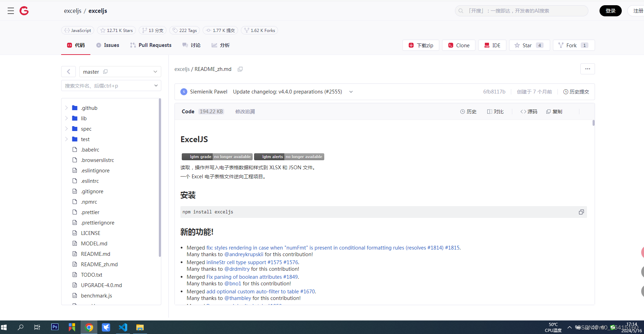Switch to the Issues tab

coord(108,45)
